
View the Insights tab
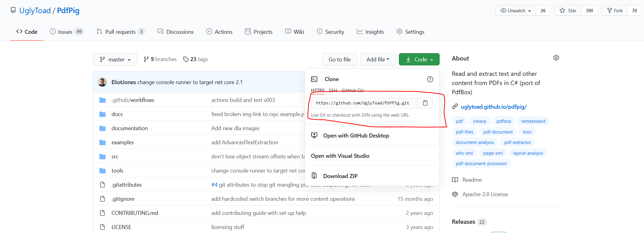pyautogui.click(x=370, y=32)
